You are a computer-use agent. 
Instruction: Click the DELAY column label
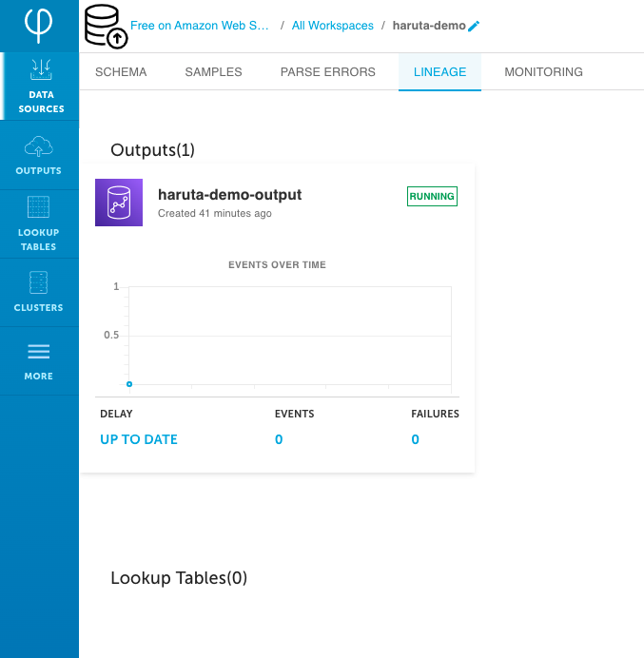pyautogui.click(x=116, y=414)
